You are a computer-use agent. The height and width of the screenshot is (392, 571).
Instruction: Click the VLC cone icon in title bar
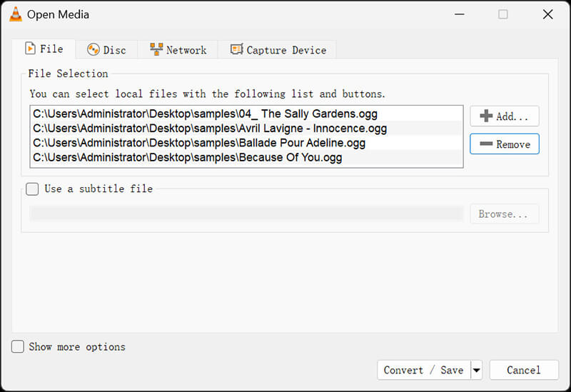tap(15, 14)
